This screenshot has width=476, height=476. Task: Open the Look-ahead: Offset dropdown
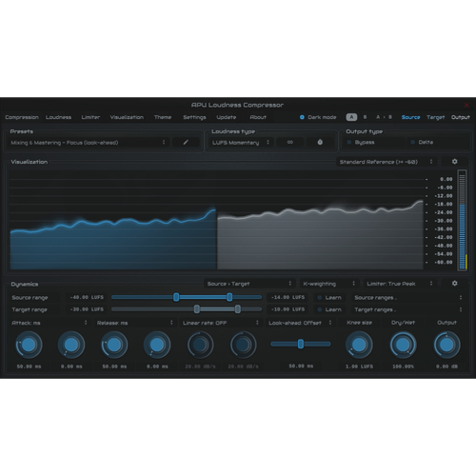[300, 323]
